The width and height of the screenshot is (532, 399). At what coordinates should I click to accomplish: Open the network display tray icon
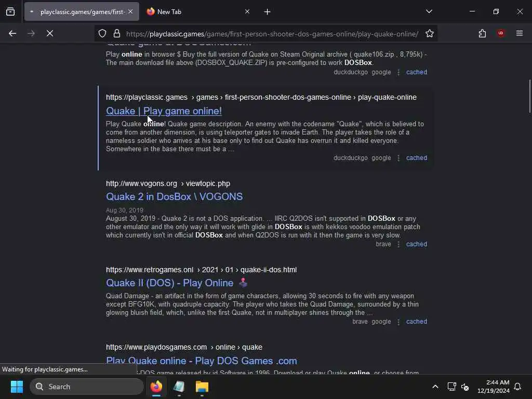click(x=451, y=387)
